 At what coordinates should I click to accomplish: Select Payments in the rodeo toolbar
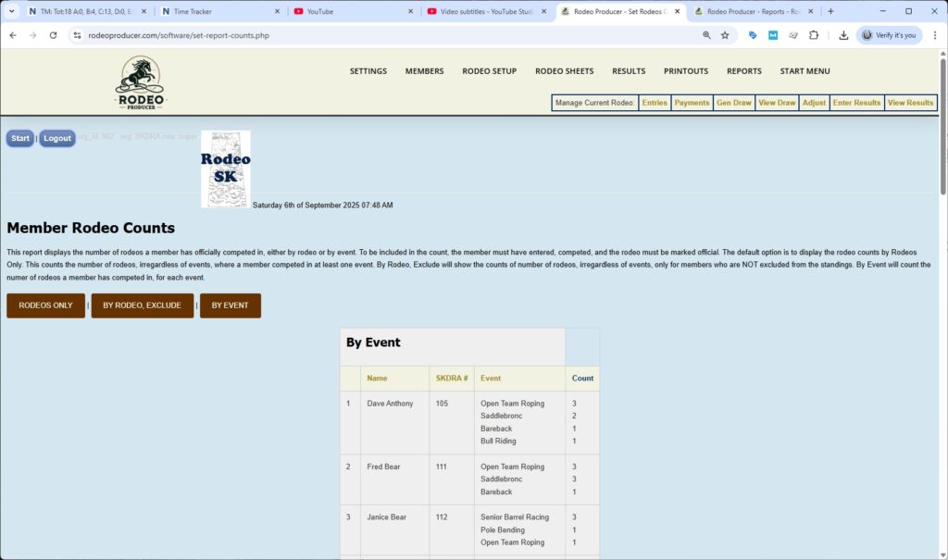pos(692,103)
